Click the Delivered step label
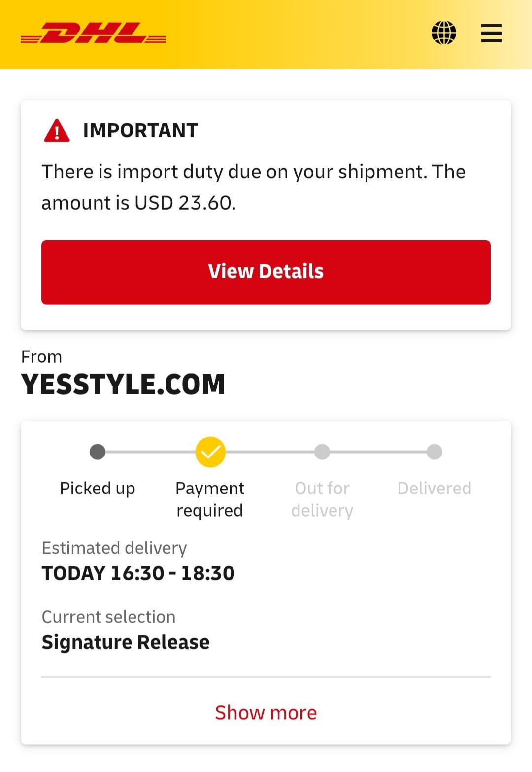 (x=434, y=488)
